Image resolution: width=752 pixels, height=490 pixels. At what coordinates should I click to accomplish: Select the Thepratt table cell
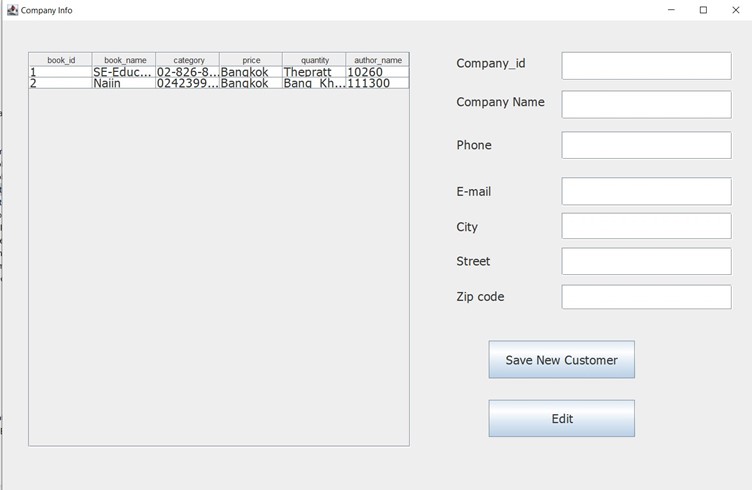pyautogui.click(x=314, y=72)
